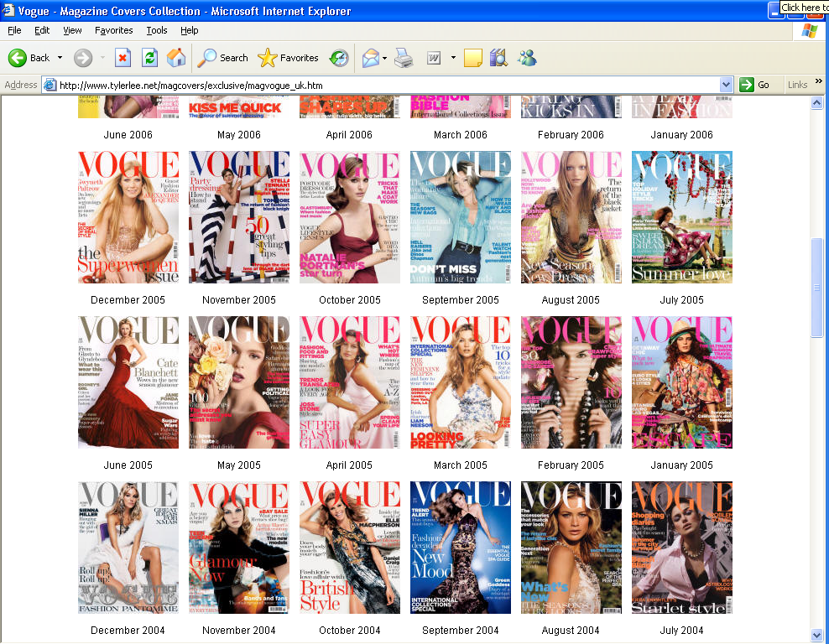Open the History clock icon
829x644 pixels.
(x=339, y=58)
